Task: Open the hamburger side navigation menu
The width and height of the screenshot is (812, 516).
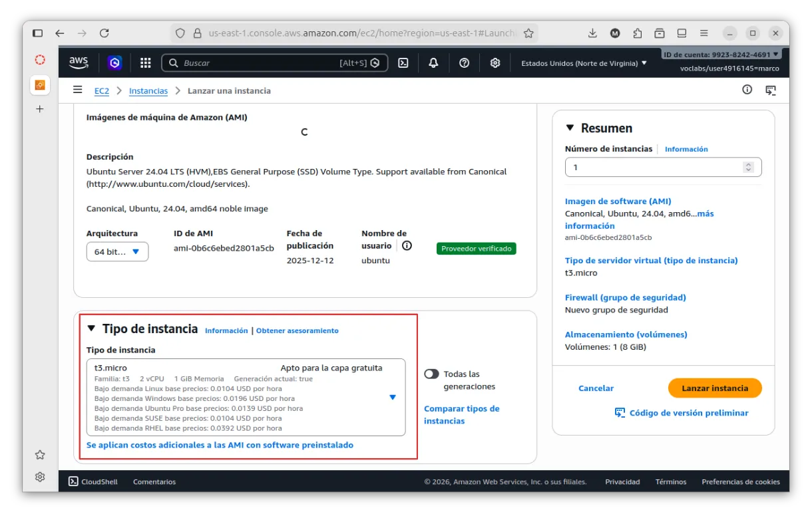Action: (x=78, y=90)
